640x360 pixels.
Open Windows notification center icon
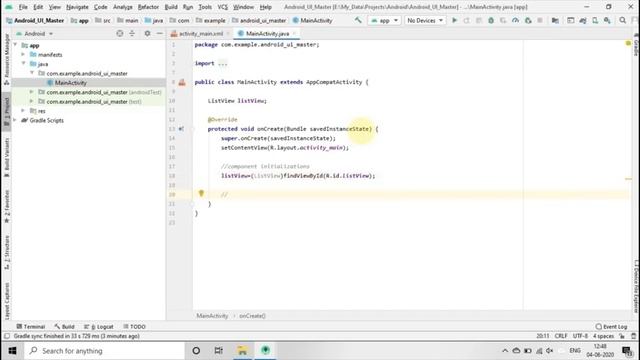click(627, 351)
